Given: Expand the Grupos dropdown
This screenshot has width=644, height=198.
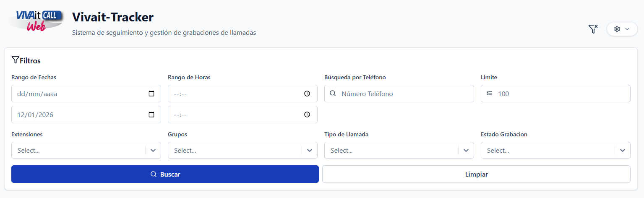Looking at the screenshot, I should coord(310,150).
